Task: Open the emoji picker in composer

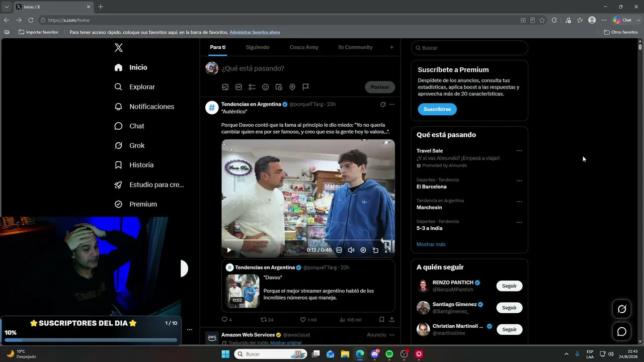Action: [x=266, y=87]
